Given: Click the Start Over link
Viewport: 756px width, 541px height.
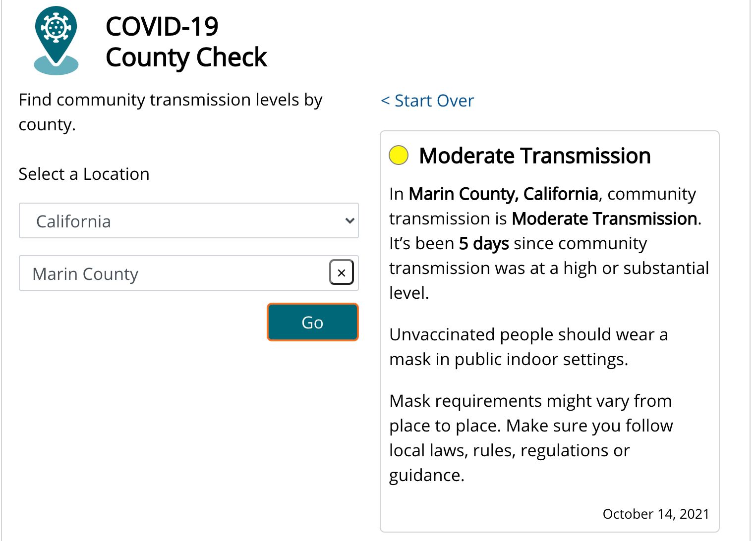Looking at the screenshot, I should pyautogui.click(x=427, y=101).
